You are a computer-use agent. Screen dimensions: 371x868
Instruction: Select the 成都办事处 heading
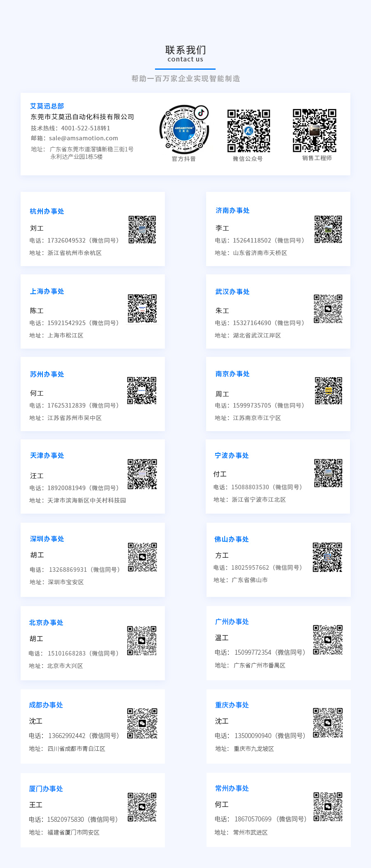tap(46, 705)
